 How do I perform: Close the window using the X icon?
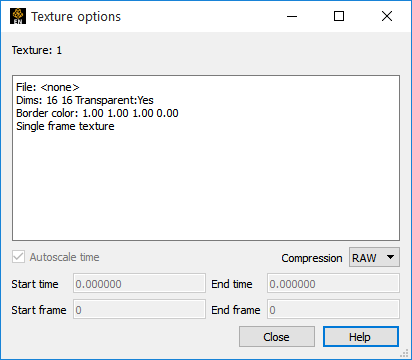pyautogui.click(x=387, y=16)
